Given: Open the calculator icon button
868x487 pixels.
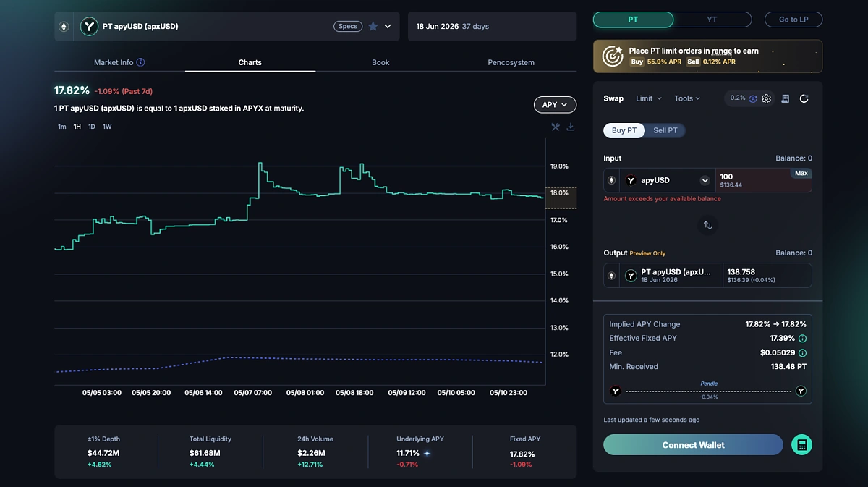Looking at the screenshot, I should pos(801,445).
